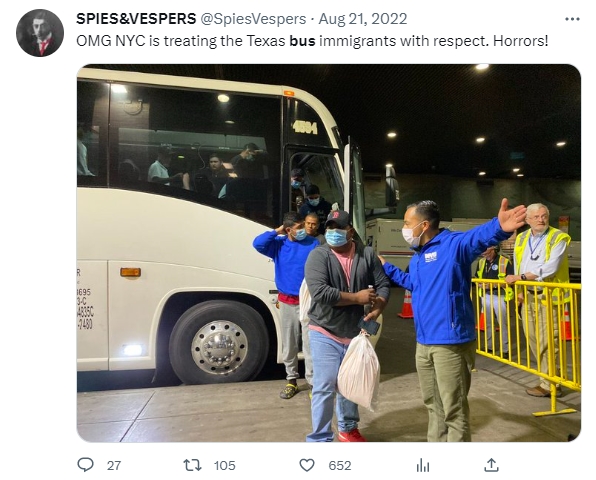This screenshot has height=480, width=596.
Task: Visit the @SpiesVespers handle link
Action: coord(253,19)
